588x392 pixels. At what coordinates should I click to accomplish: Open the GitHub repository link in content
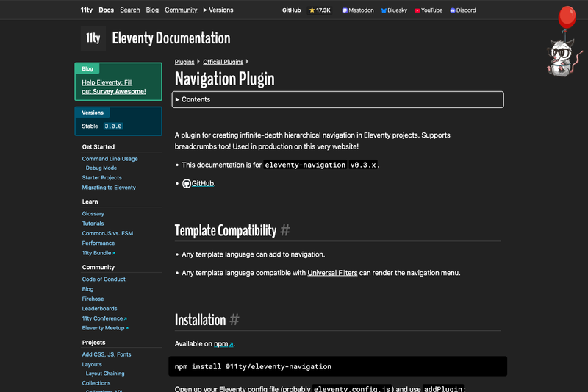(x=203, y=183)
